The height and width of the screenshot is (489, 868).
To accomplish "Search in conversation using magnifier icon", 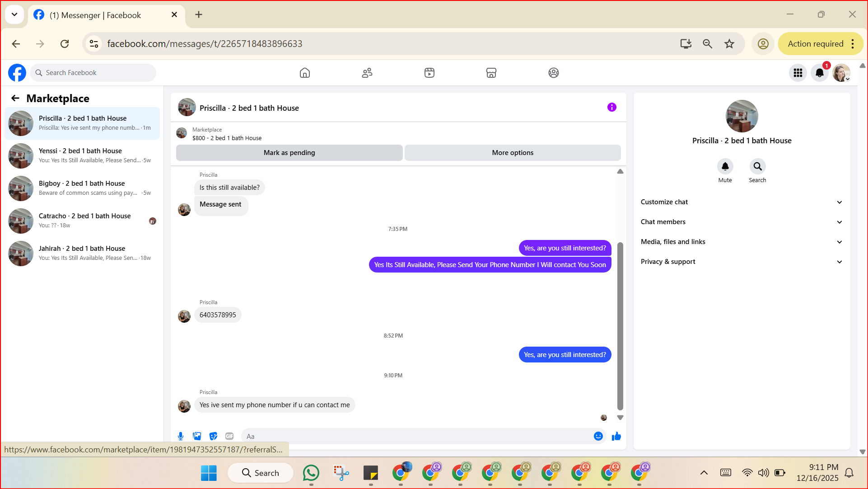I will click(758, 166).
